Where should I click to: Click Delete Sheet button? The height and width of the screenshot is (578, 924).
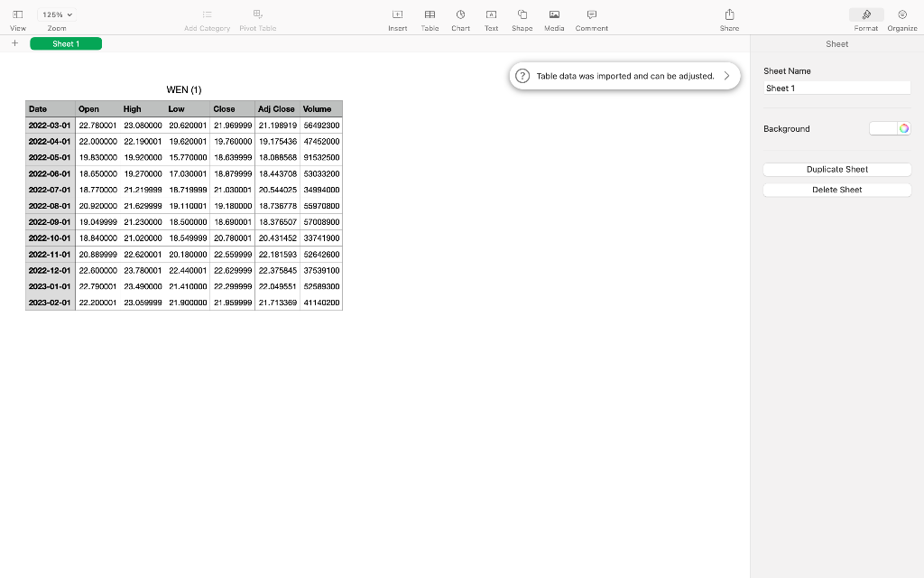click(x=836, y=190)
